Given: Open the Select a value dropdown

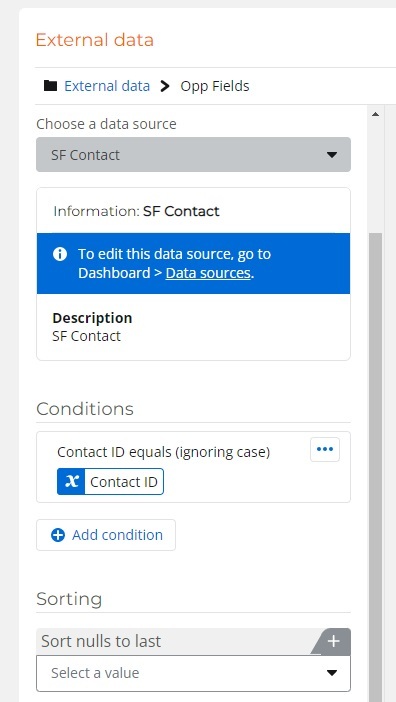Looking at the screenshot, I should click(x=193, y=673).
